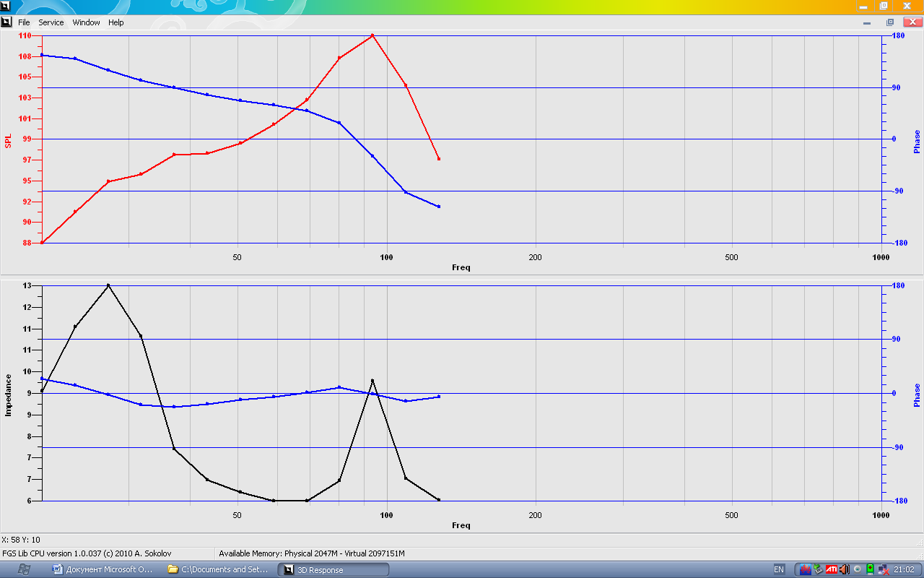Click the Freq label under the SPL chart

pos(461,267)
